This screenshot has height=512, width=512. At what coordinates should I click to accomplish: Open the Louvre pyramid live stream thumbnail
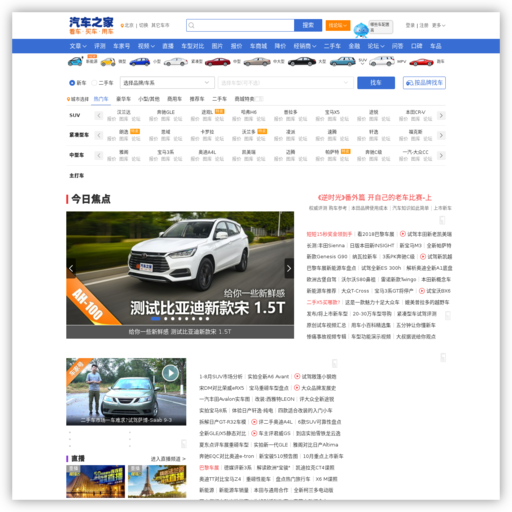click(96, 481)
